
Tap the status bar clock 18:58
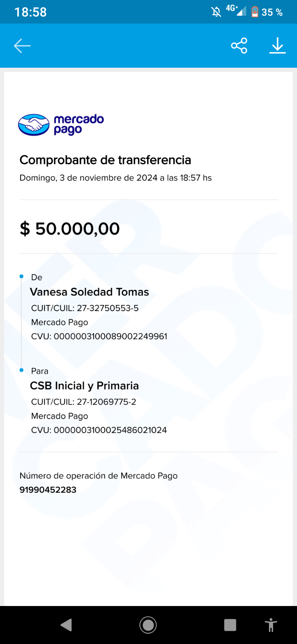pos(31,12)
